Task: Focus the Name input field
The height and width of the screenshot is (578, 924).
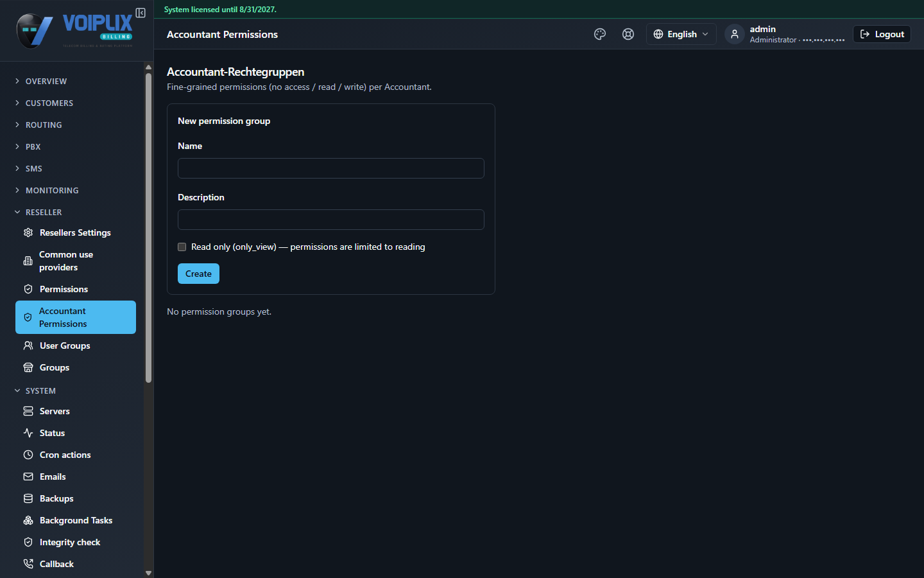Action: click(x=331, y=168)
